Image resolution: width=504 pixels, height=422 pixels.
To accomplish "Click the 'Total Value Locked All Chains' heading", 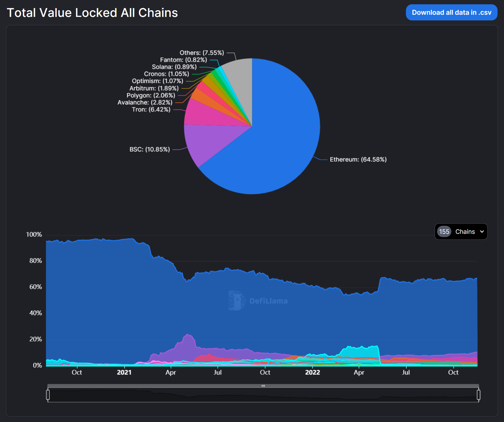I will click(x=92, y=13).
